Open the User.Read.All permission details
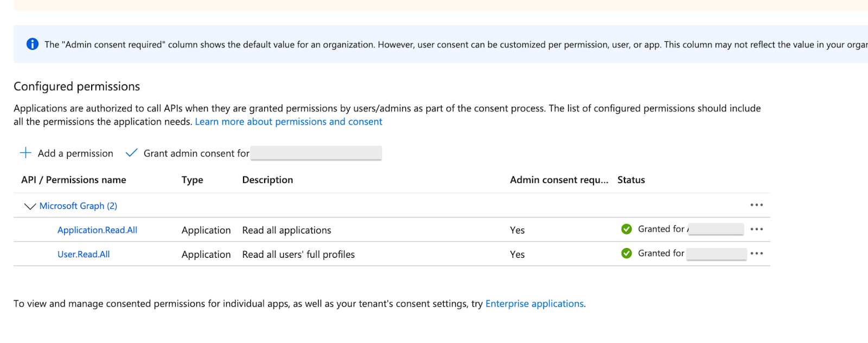The width and height of the screenshot is (868, 343). pyautogui.click(x=84, y=254)
